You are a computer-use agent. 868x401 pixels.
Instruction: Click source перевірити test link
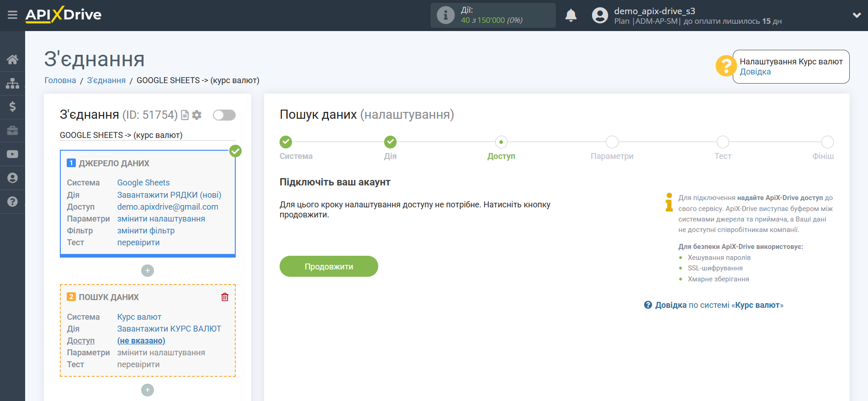pyautogui.click(x=138, y=243)
